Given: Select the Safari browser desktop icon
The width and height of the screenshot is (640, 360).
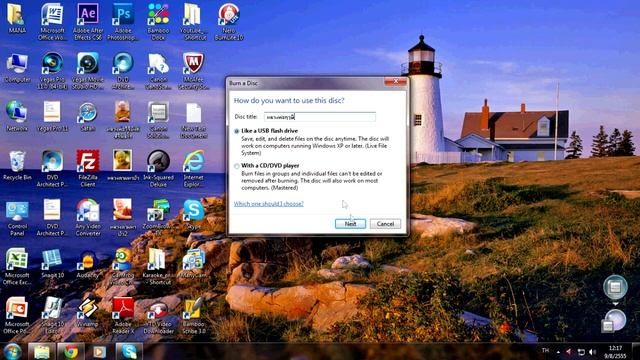Looking at the screenshot, I should pos(88,116).
